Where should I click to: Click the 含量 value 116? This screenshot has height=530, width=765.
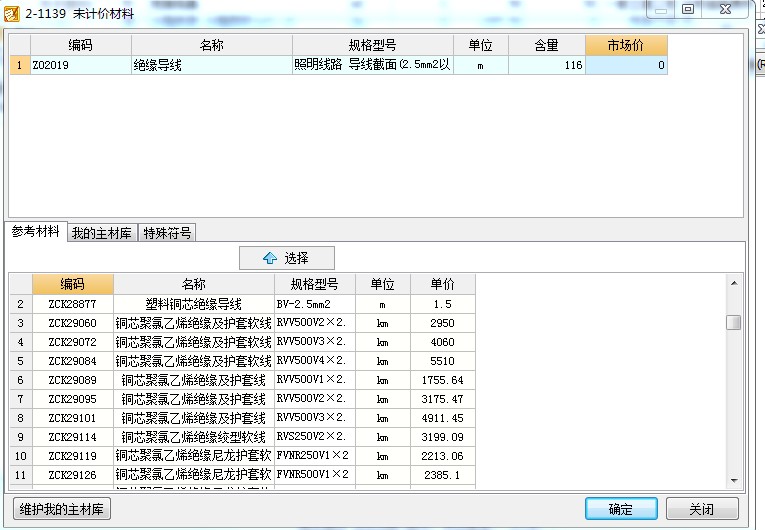pyautogui.click(x=546, y=65)
